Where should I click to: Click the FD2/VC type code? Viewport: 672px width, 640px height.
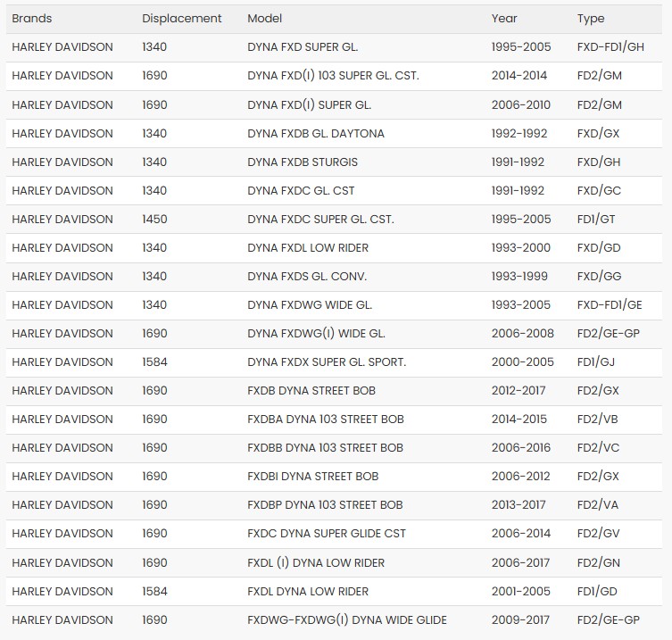(599, 448)
